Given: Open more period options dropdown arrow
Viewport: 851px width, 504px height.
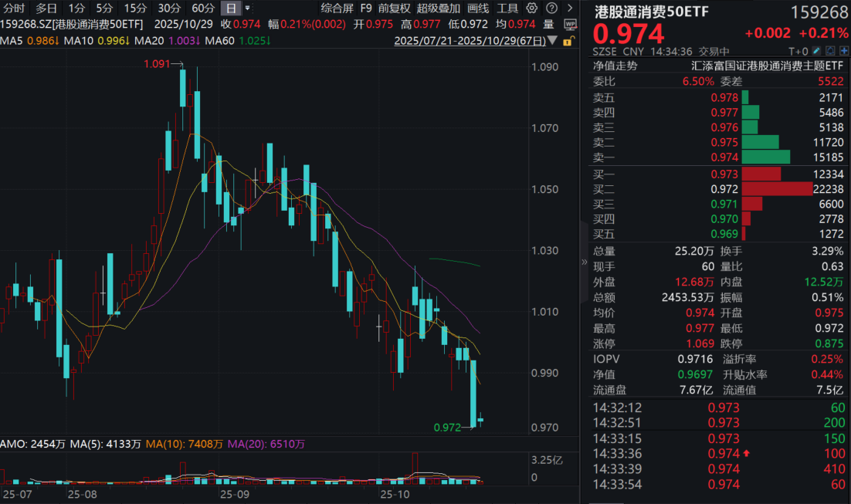Looking at the screenshot, I should click(247, 8).
